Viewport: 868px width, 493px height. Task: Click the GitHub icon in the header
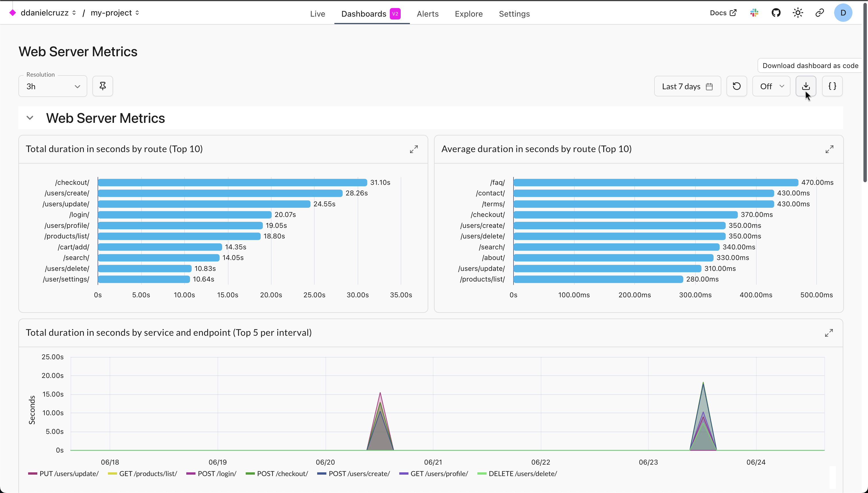click(x=776, y=13)
